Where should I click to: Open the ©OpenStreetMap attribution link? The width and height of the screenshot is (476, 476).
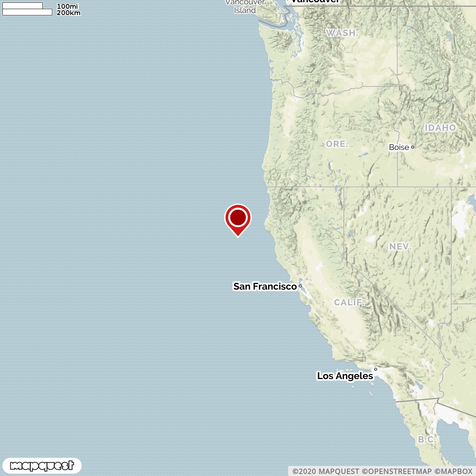(397, 471)
